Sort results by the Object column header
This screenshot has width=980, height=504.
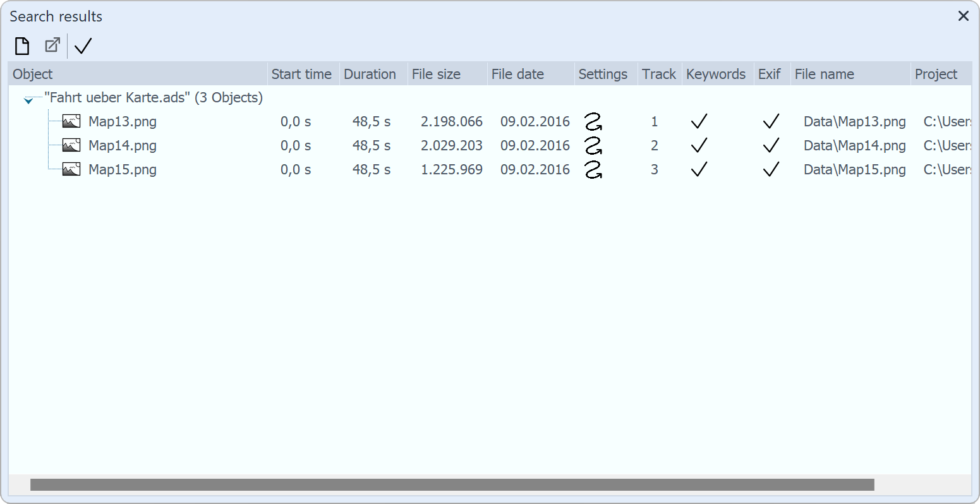coord(33,74)
